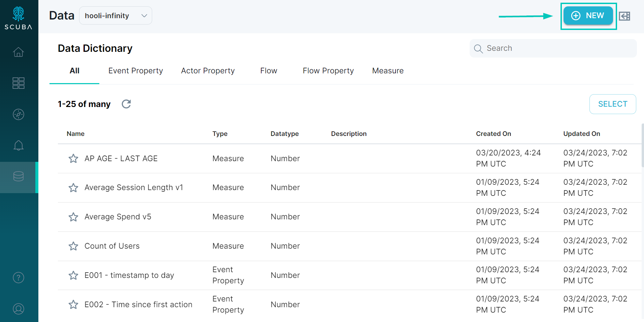Click the refresh list icon
This screenshot has height=322, width=644.
126,104
